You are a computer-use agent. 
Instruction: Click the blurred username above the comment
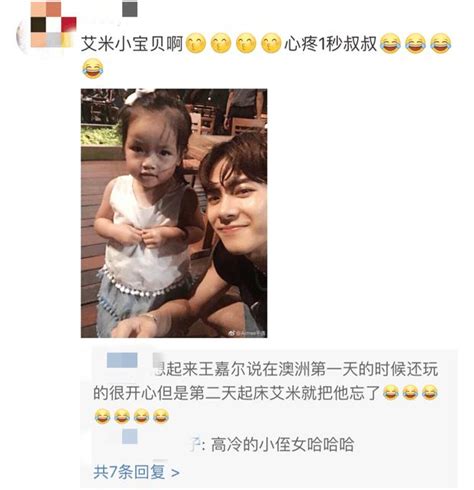[x=129, y=9]
